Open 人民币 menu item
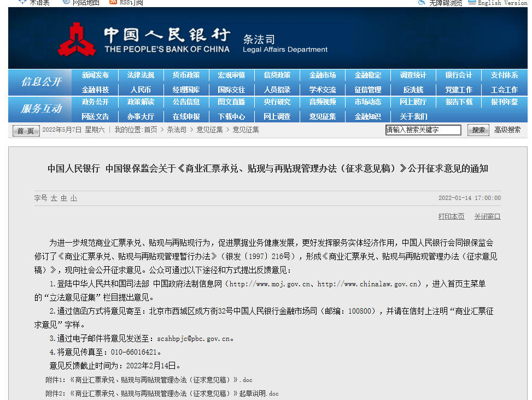Image resolution: width=532 pixels, height=400 pixels. point(141,90)
